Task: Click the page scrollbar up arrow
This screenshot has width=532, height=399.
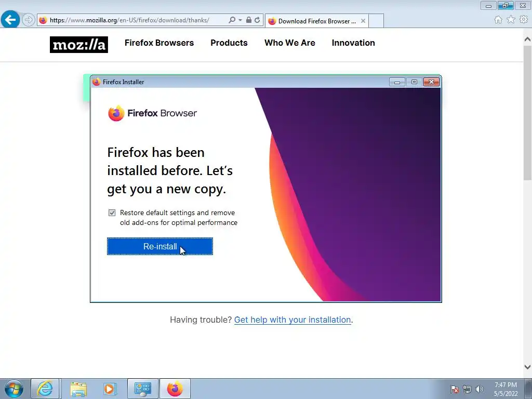Action: click(x=527, y=39)
